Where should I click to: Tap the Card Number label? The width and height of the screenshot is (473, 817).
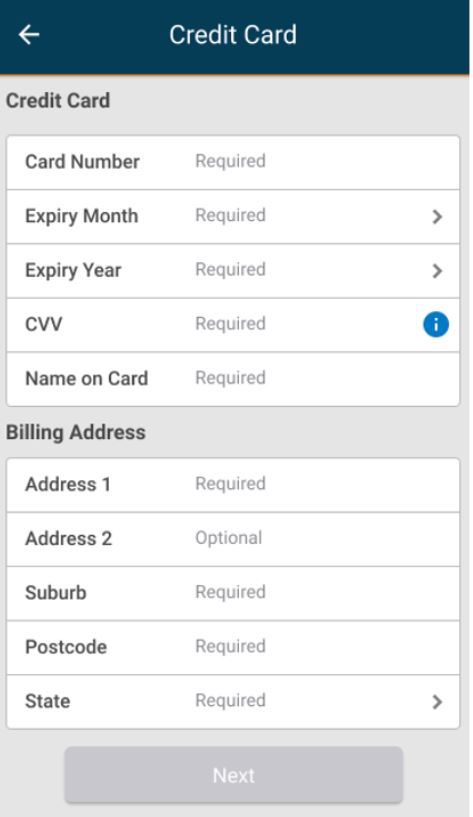pyautogui.click(x=82, y=162)
